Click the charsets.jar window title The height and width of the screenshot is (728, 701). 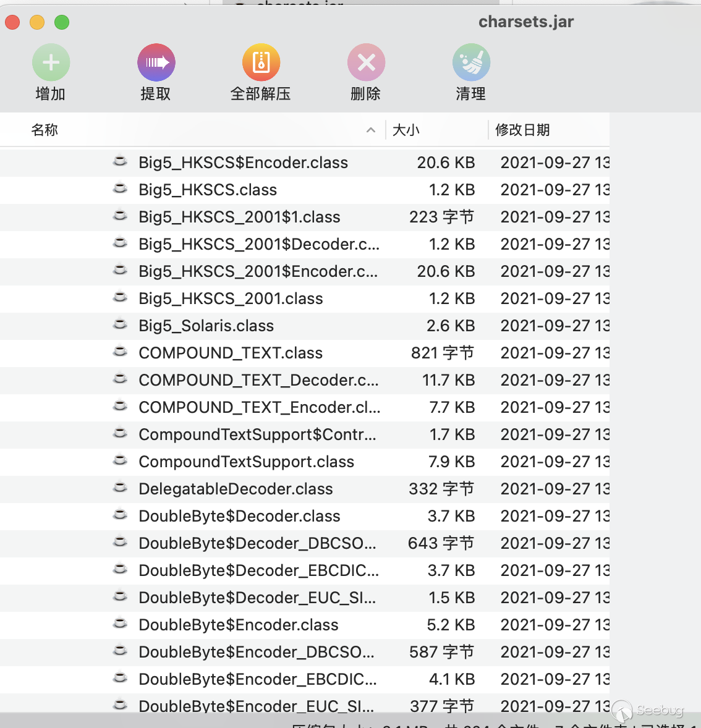click(x=526, y=22)
